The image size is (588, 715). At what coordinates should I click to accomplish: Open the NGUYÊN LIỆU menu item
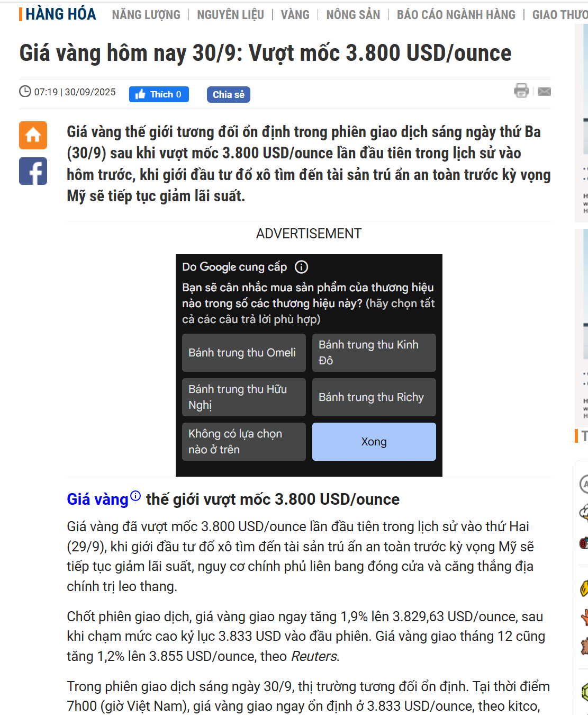[230, 15]
